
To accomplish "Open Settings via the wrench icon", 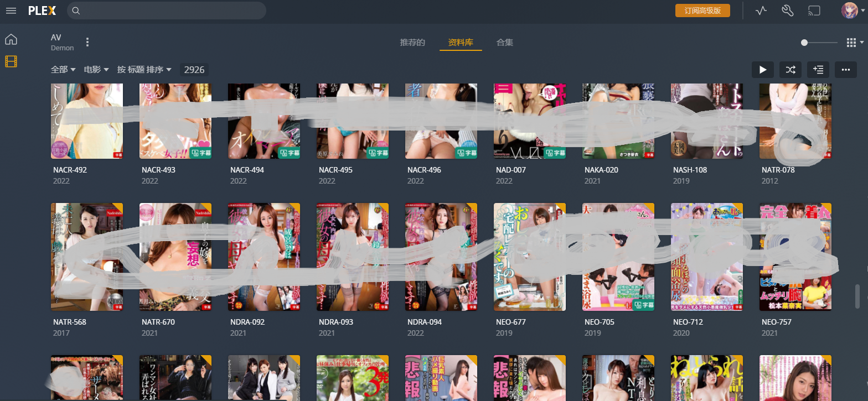I will point(788,11).
